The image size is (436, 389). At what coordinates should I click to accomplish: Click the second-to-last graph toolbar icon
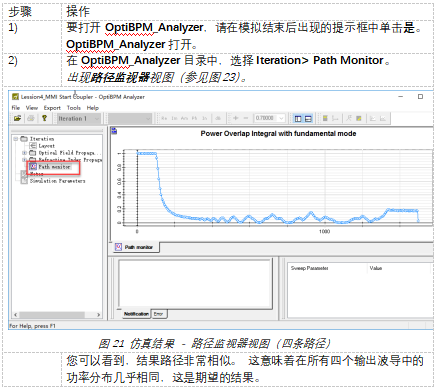(373, 118)
